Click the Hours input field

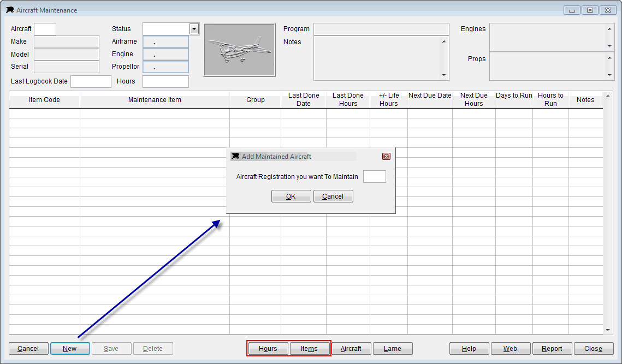pos(166,81)
